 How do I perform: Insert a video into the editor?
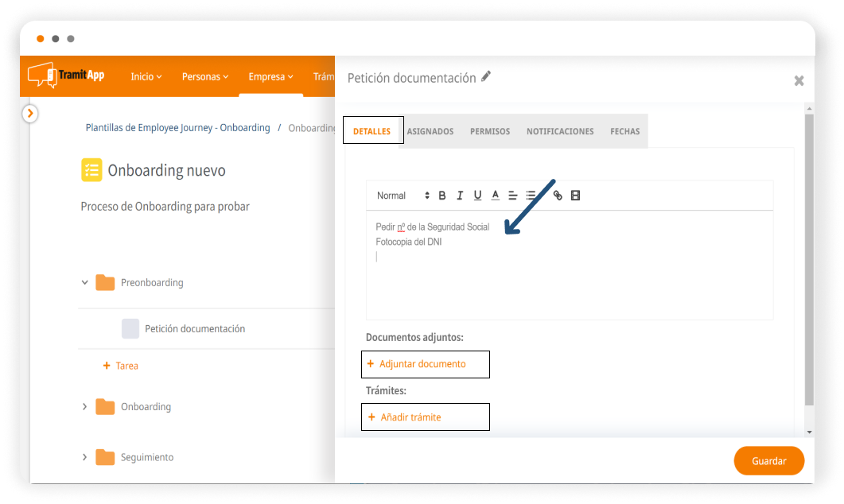pyautogui.click(x=575, y=196)
